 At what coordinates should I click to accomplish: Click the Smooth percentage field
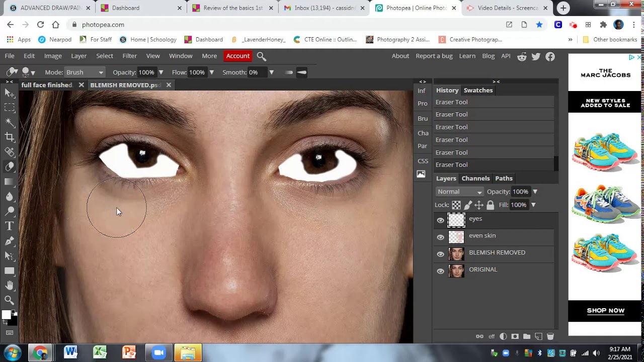click(x=257, y=72)
